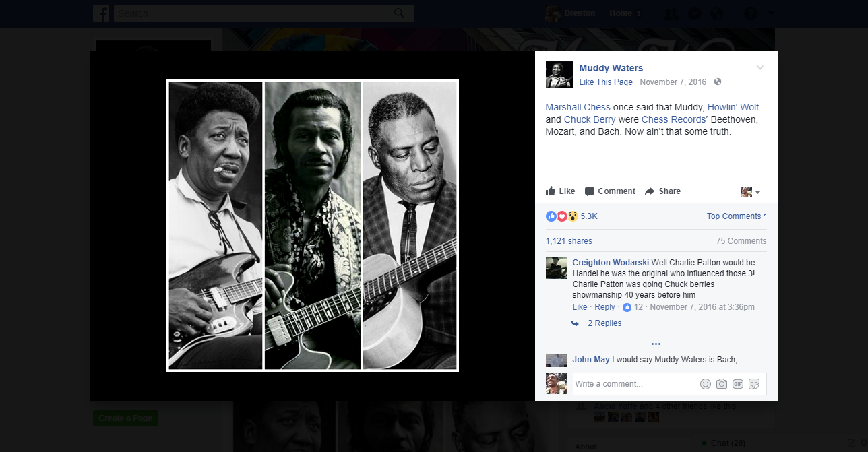Open Brenton profile in top bar

point(571,13)
